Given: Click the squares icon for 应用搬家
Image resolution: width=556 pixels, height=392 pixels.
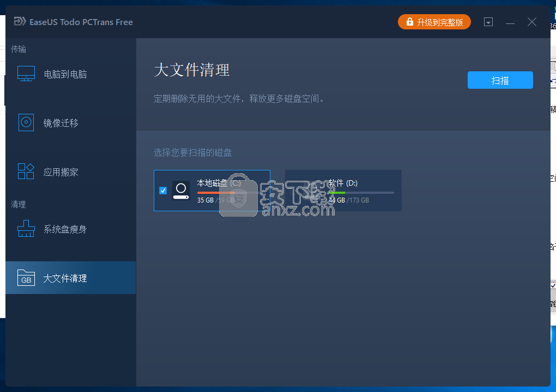Looking at the screenshot, I should pos(26,171).
